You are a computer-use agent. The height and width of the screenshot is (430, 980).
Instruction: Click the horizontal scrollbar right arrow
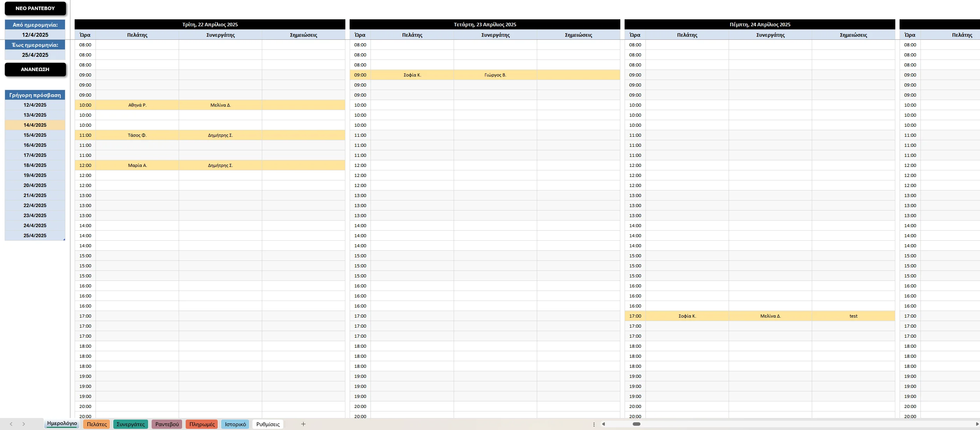pos(977,424)
